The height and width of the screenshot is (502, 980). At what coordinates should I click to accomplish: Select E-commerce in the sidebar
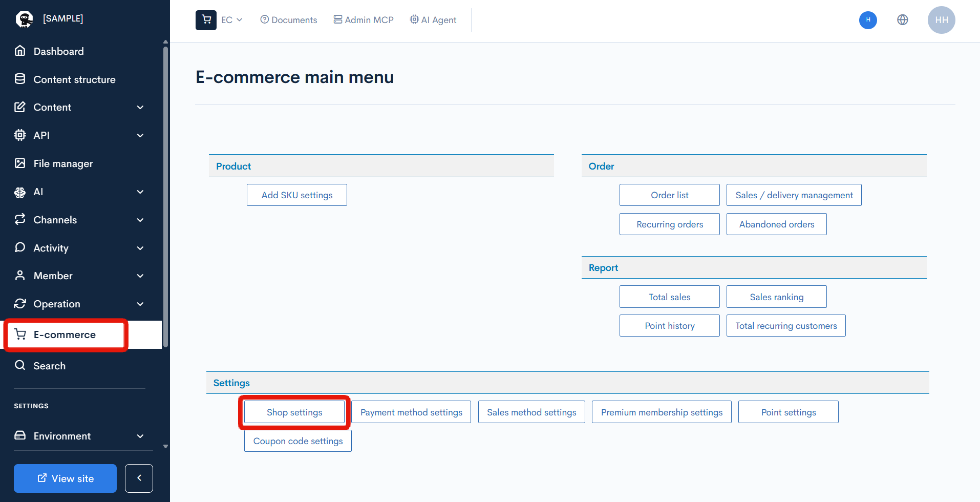[81, 334]
